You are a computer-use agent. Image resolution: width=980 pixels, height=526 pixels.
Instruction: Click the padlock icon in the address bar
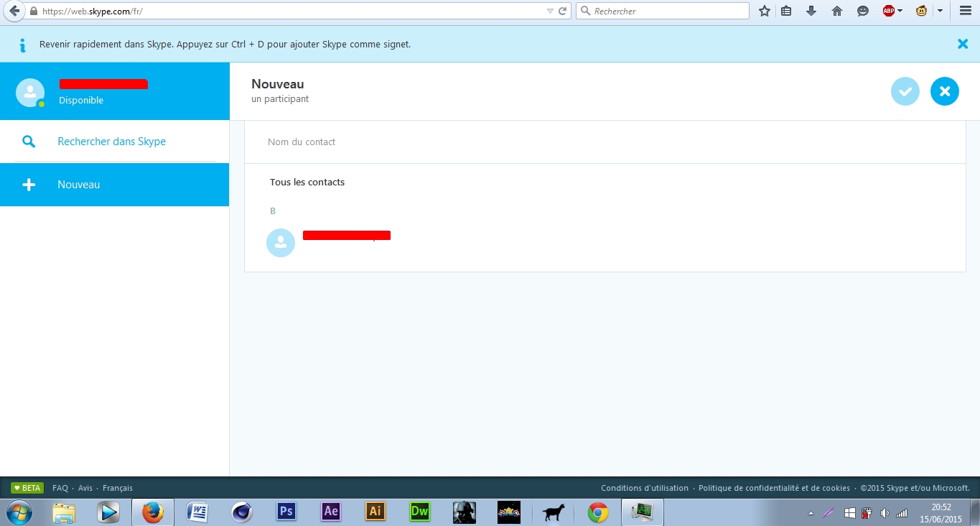pos(34,11)
